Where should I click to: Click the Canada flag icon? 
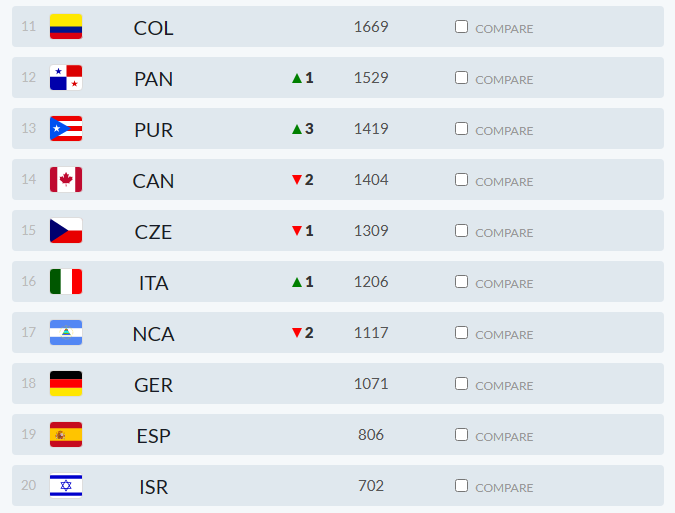tap(66, 180)
